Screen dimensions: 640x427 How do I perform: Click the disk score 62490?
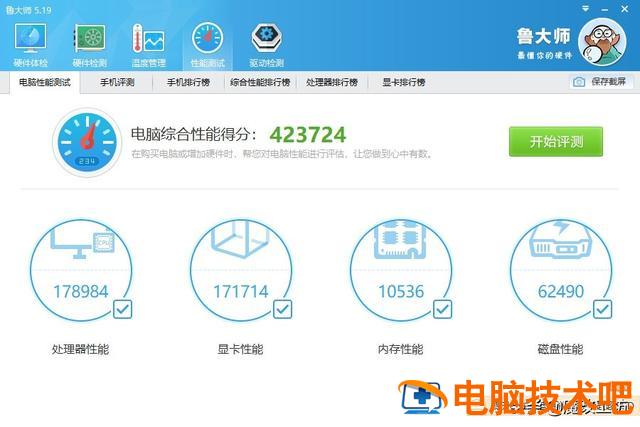561,291
